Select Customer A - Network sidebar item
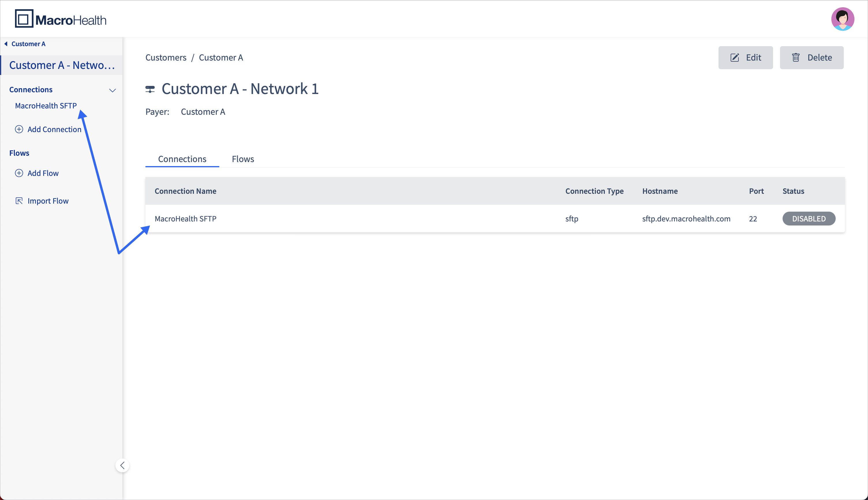Screen dimensions: 868x500 [x=62, y=65]
